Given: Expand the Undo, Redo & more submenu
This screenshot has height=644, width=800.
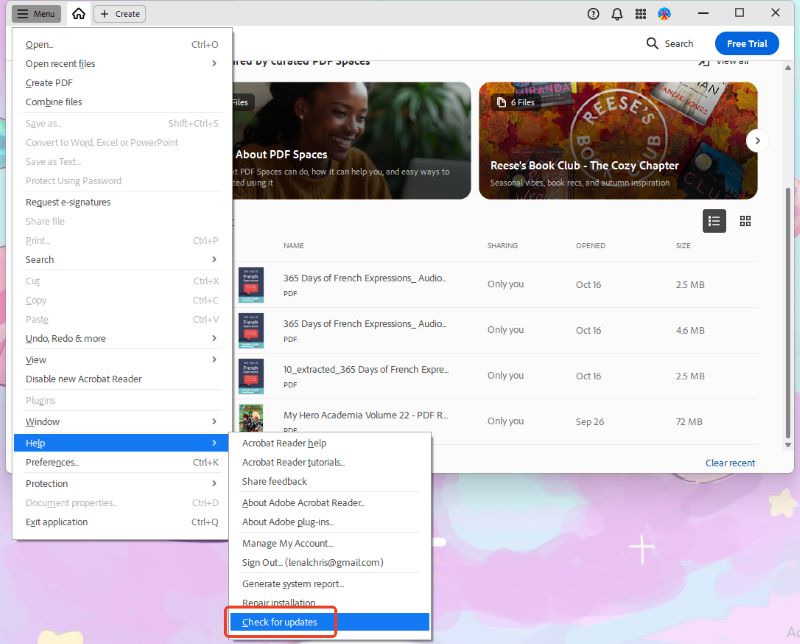Looking at the screenshot, I should (x=121, y=339).
